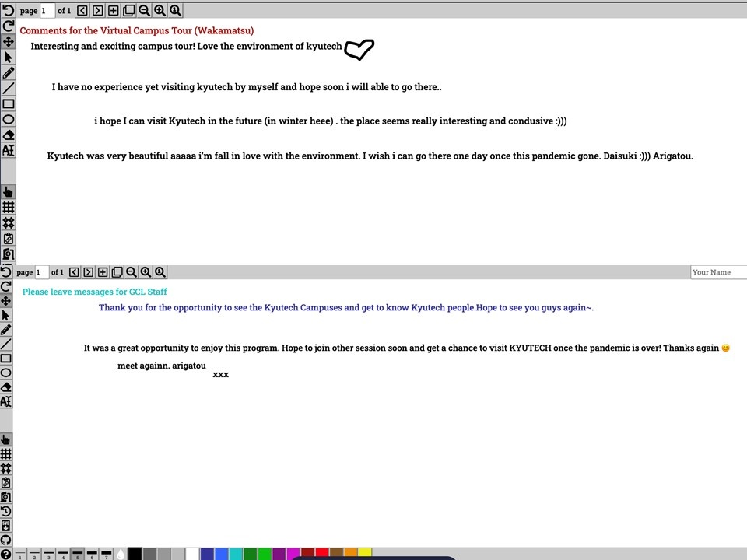Select the rectangle tool on Campus Tour board
The image size is (747, 560).
(x=8, y=103)
